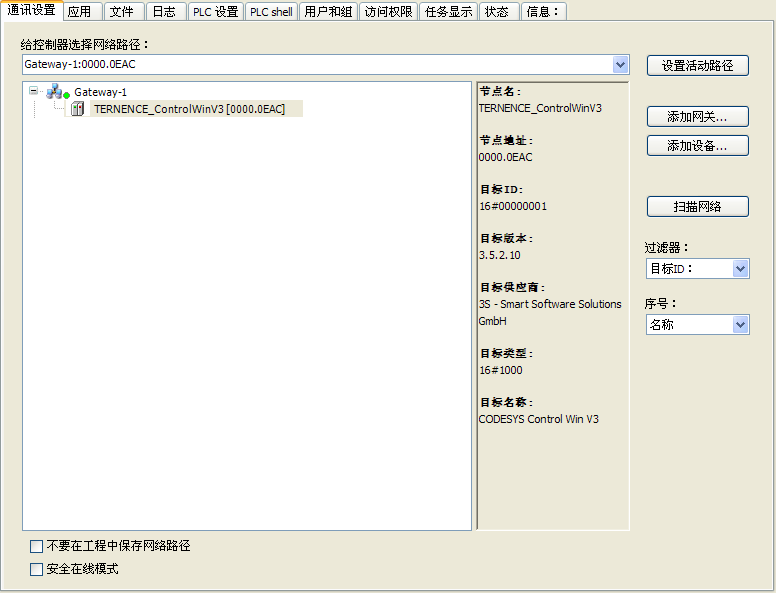776x593 pixels.
Task: Click the target version 3.5.2.10
Action: tap(499, 255)
